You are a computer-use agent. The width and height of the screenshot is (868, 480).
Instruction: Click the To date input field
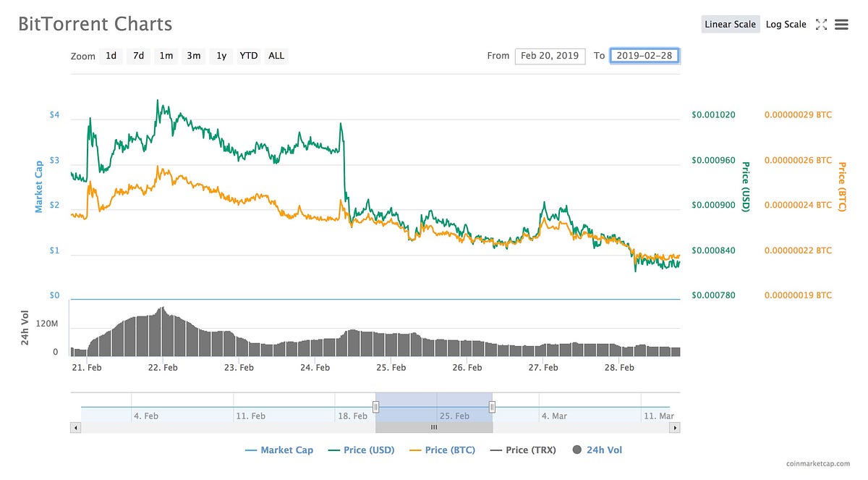[644, 56]
